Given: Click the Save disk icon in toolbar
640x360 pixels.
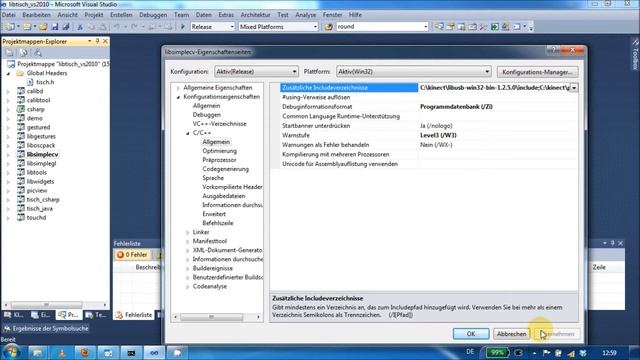Looking at the screenshot, I should (x=54, y=27).
